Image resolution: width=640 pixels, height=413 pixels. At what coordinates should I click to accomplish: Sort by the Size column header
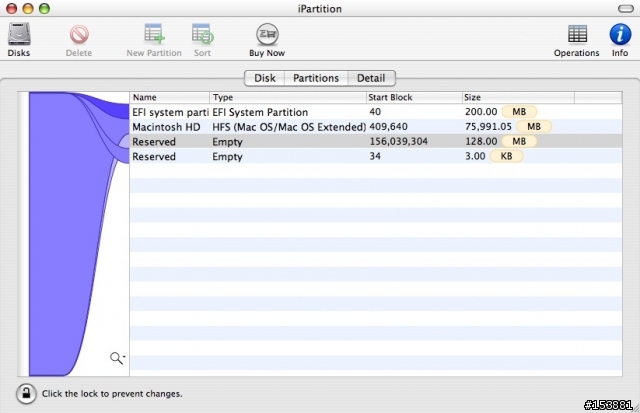[518, 97]
